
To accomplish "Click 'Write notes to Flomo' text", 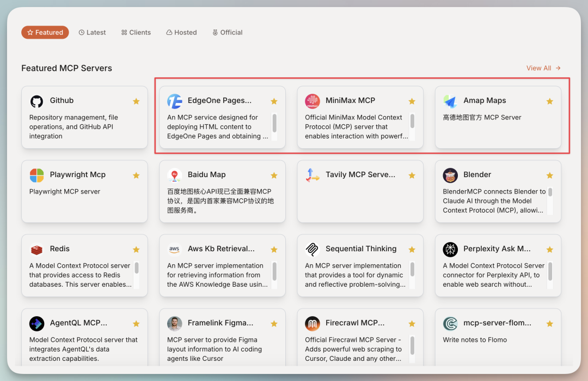I will (x=475, y=340).
